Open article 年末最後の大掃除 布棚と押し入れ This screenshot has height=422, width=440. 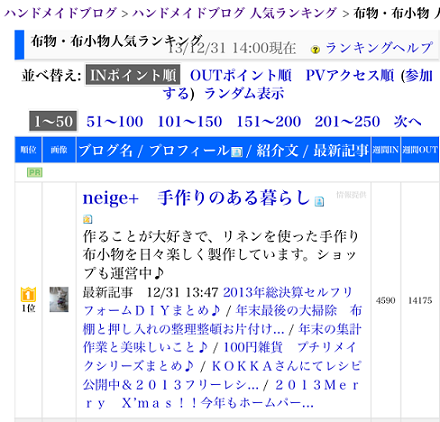pyautogui.click(x=222, y=320)
